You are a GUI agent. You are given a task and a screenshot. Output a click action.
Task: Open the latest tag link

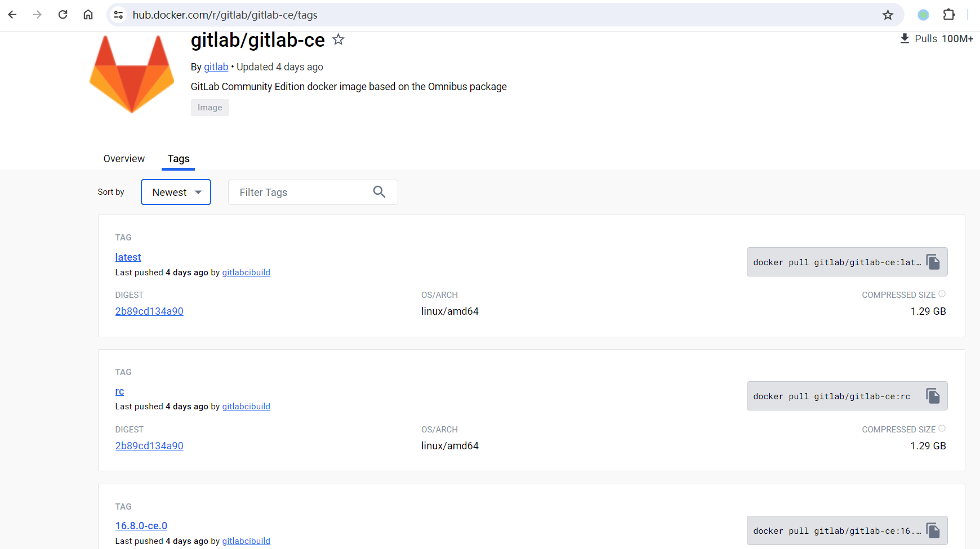click(128, 257)
